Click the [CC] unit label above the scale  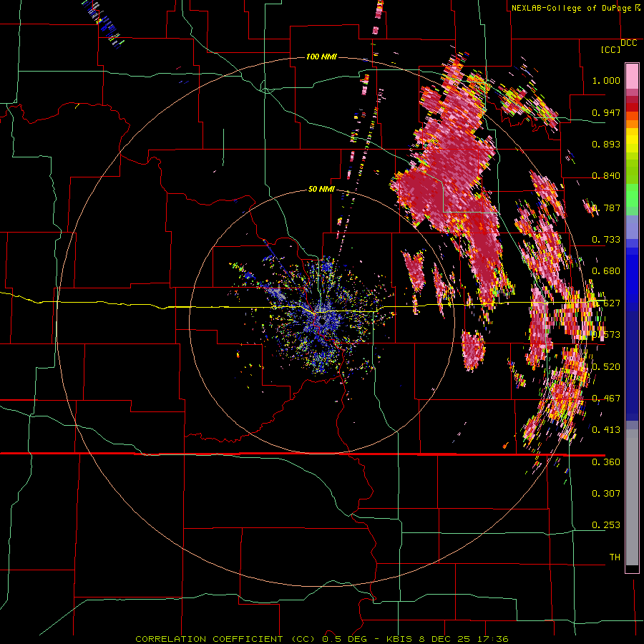[x=610, y=49]
